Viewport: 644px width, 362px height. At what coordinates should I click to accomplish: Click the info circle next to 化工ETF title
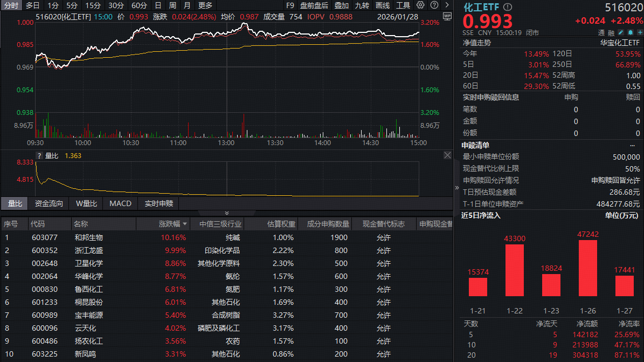point(507,8)
